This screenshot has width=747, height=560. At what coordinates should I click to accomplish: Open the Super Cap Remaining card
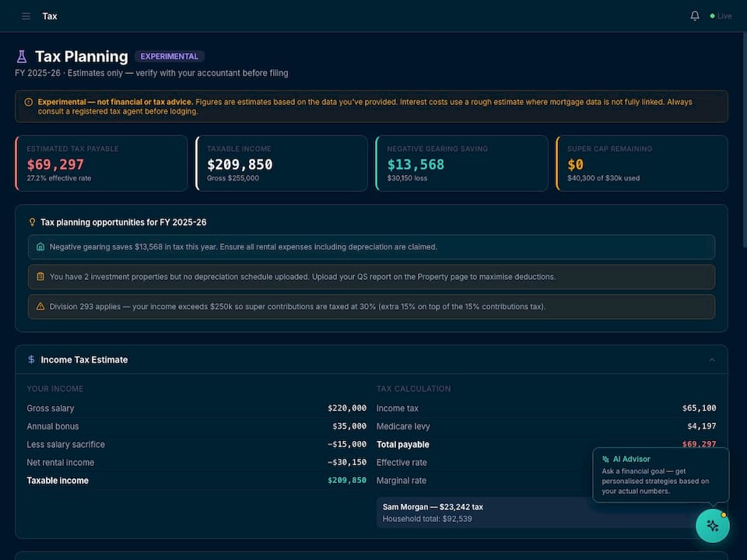(x=641, y=163)
